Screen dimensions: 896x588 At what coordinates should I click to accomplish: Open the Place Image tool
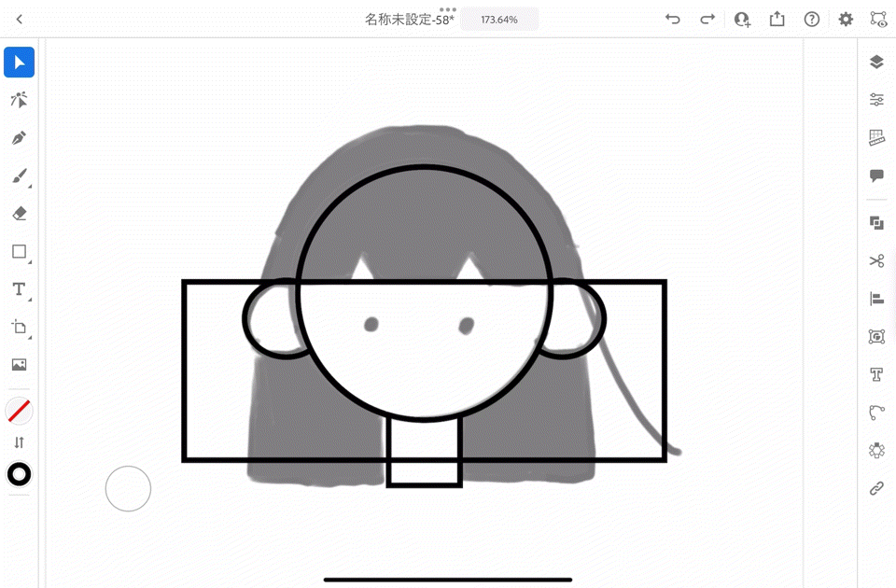coord(19,365)
